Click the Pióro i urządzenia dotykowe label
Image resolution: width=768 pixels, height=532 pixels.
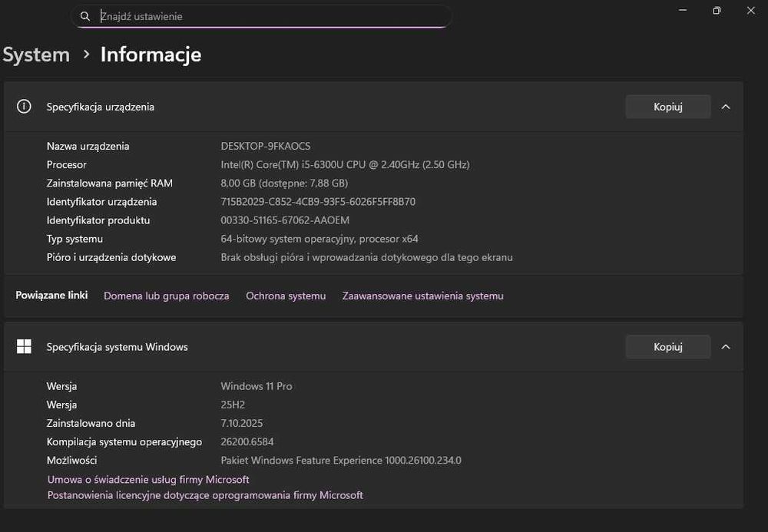111,257
